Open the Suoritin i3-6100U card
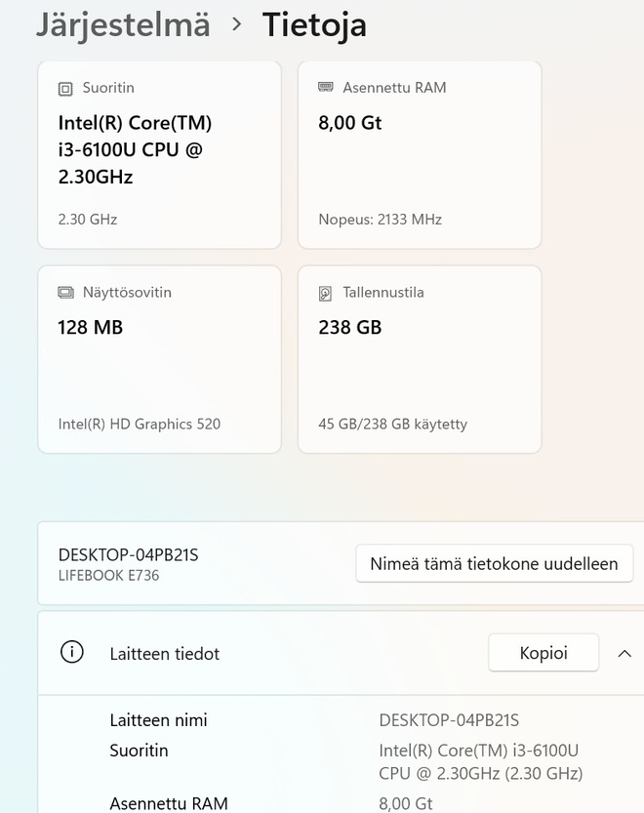The height and width of the screenshot is (813, 644). click(x=160, y=154)
